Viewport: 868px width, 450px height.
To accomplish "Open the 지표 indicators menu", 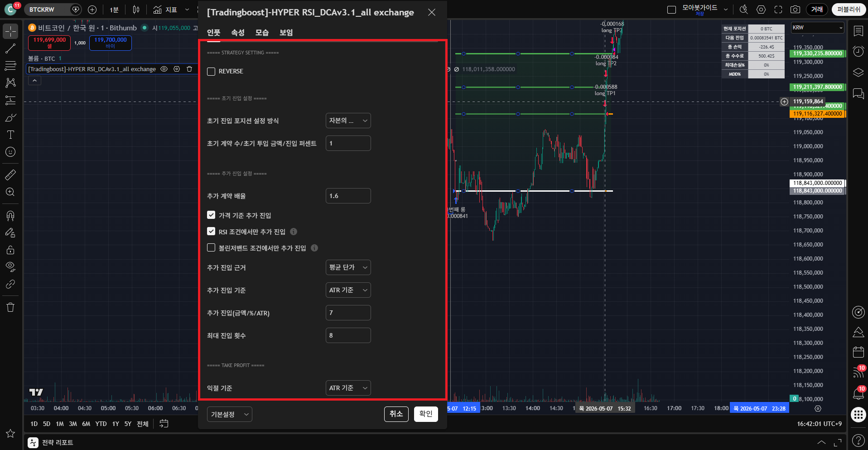I will 165,10.
